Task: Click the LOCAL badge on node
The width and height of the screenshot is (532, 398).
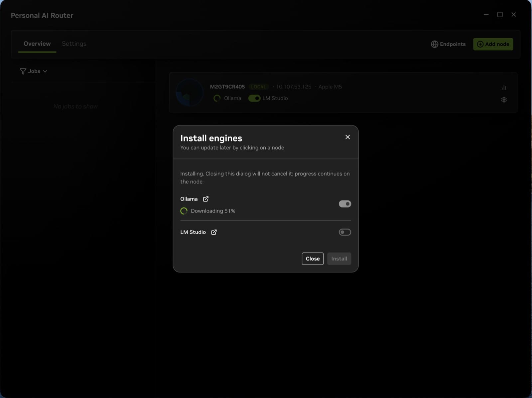Action: tap(258, 87)
